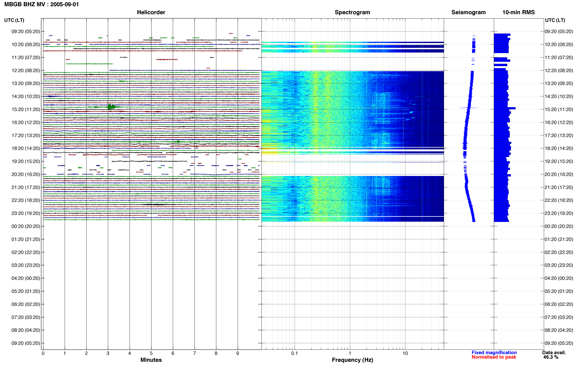Click the left 'UTC (LT)' axis label
Viewport: 588px width, 368px height.
tap(14, 20)
